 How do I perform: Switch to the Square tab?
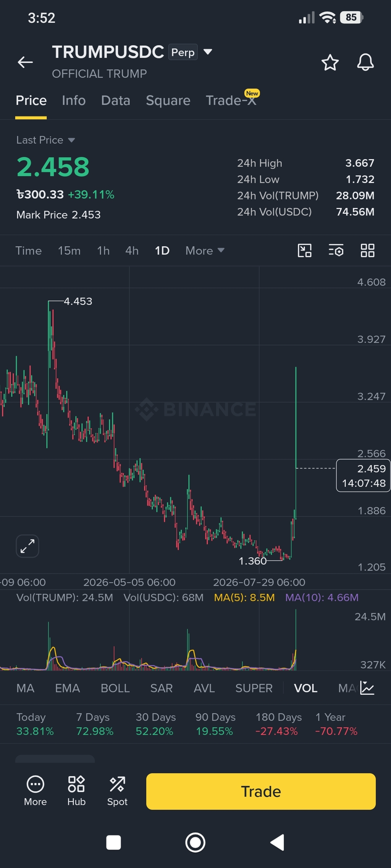[168, 101]
